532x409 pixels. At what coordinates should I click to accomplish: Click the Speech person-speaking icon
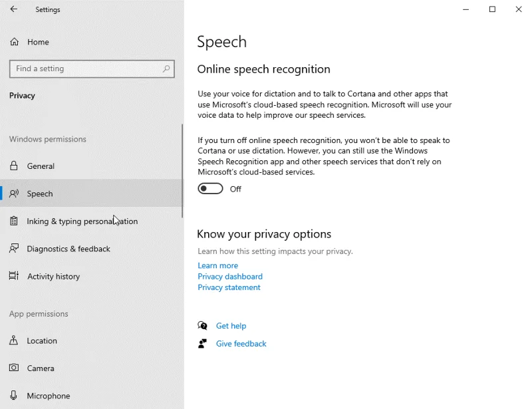pyautogui.click(x=14, y=194)
